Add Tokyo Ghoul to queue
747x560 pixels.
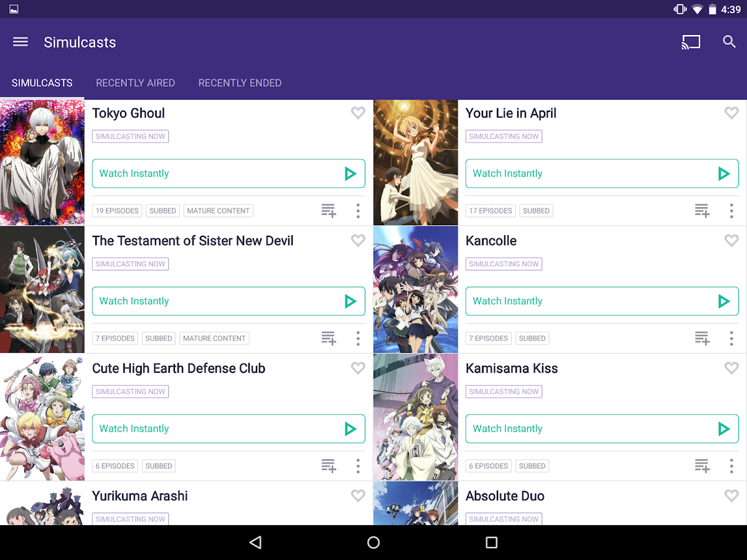[329, 210]
